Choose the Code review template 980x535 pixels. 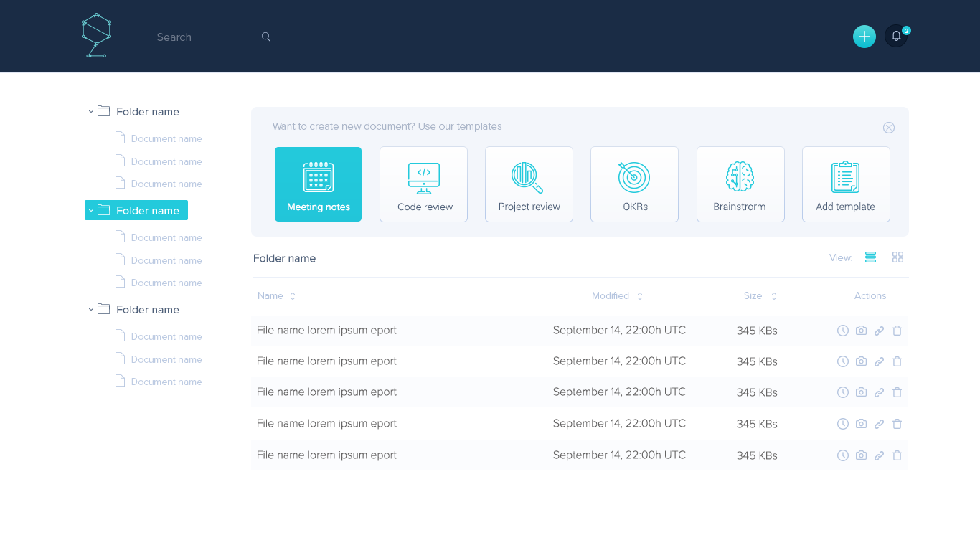424,184
